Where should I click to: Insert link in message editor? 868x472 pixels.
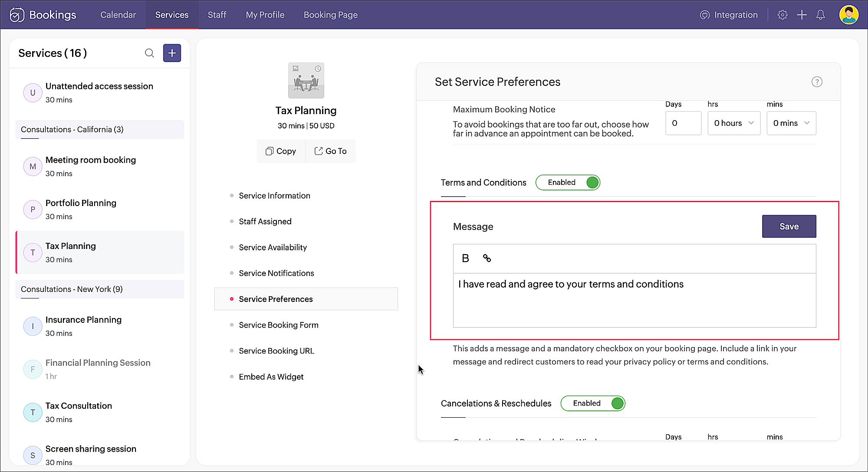click(487, 259)
